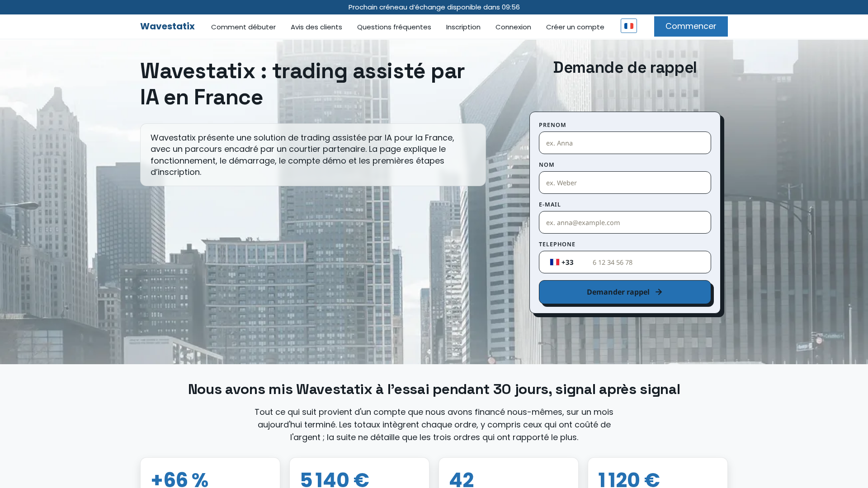Click Créer un compte link
868x488 pixels.
(575, 27)
